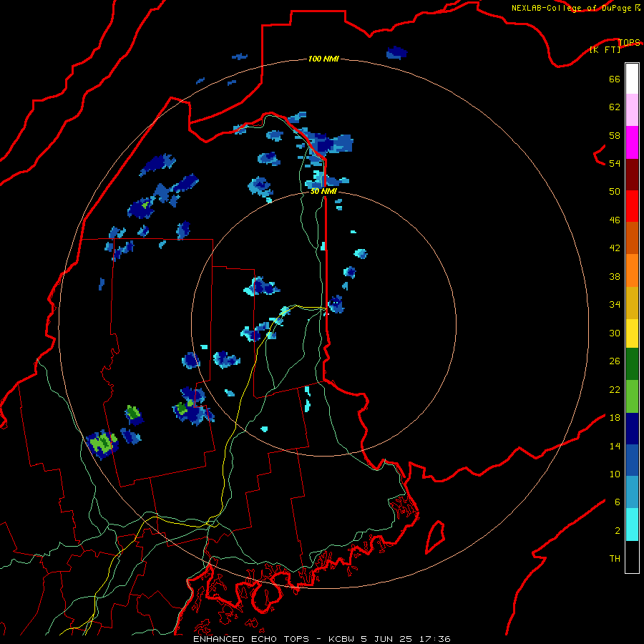Click the light pink legend swatch
This screenshot has height=644, width=644.
(x=632, y=109)
